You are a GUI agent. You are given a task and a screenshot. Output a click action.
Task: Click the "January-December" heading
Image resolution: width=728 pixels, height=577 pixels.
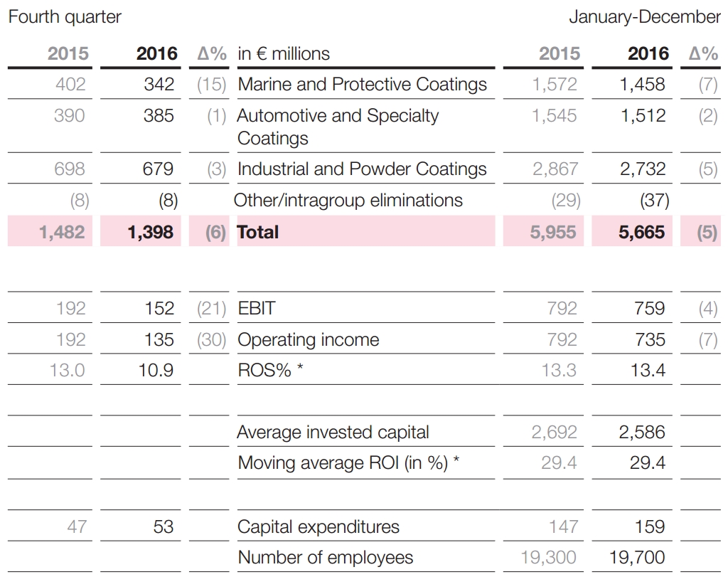click(644, 17)
